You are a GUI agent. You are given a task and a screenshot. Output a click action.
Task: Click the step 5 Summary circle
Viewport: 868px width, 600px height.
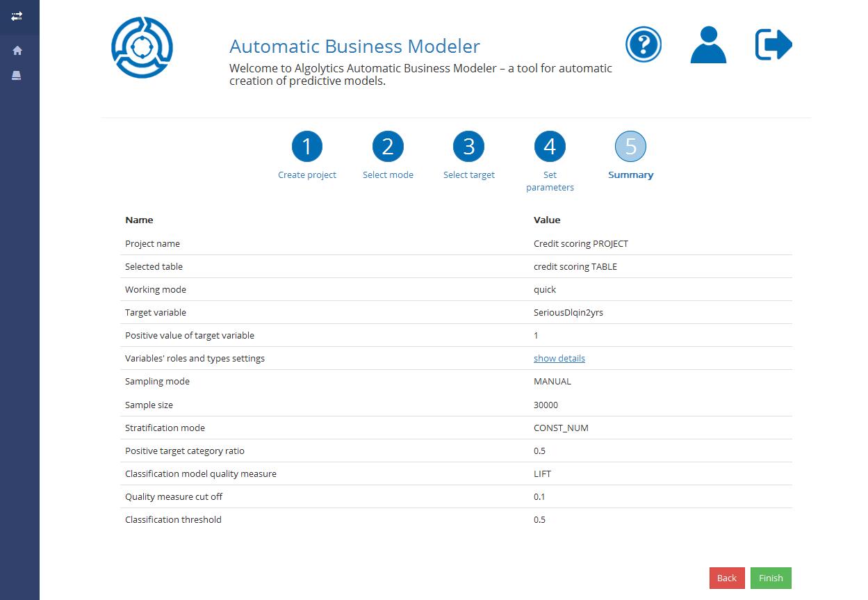630,147
